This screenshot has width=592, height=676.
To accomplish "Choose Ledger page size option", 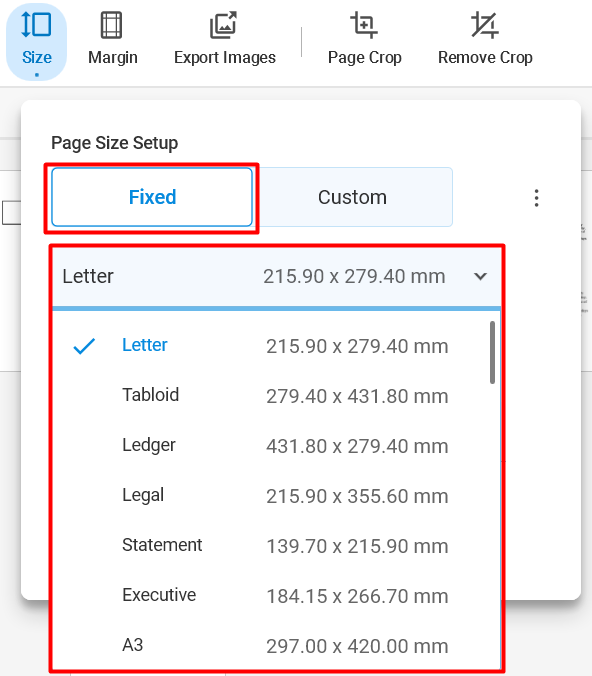I will tap(276, 445).
